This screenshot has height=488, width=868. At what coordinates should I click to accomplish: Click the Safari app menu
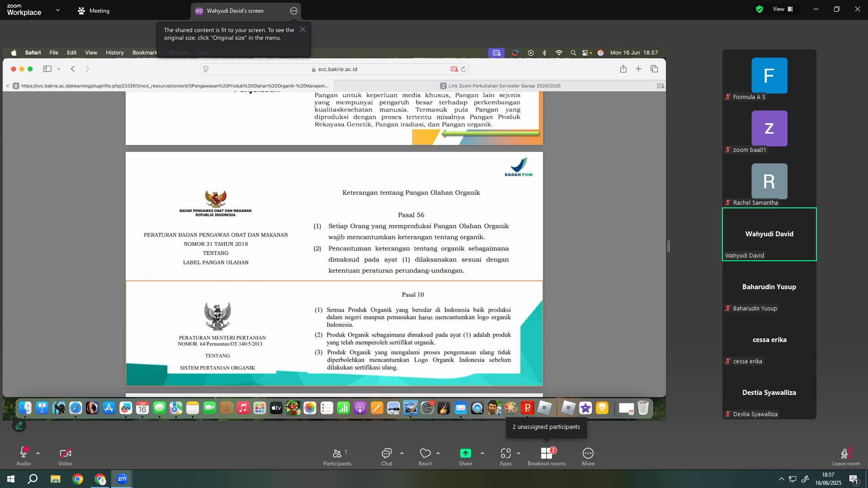[x=33, y=53]
